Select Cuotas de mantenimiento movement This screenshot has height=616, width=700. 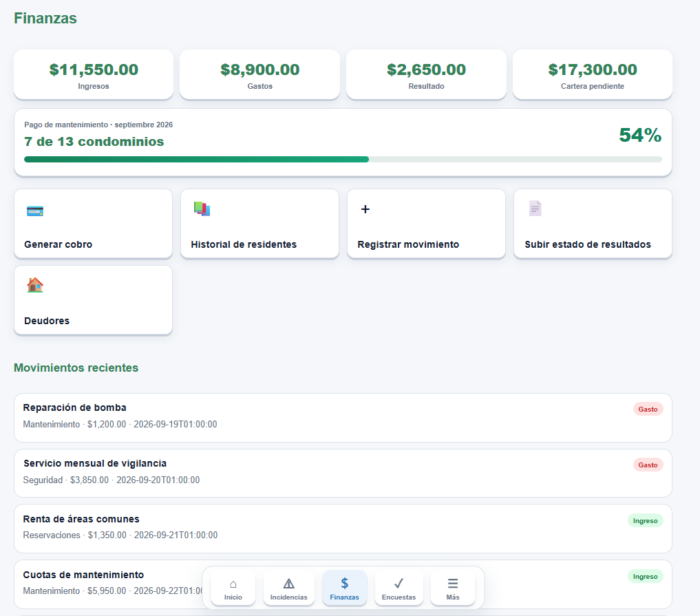point(343,584)
